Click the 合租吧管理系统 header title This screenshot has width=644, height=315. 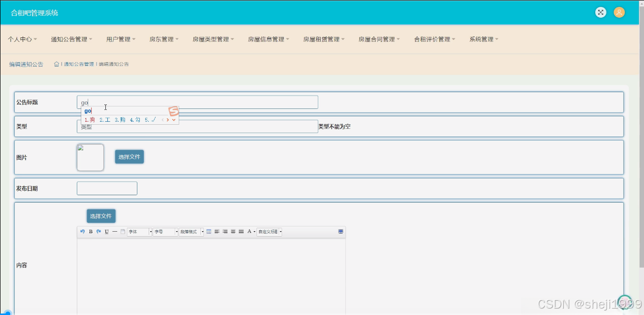point(34,13)
